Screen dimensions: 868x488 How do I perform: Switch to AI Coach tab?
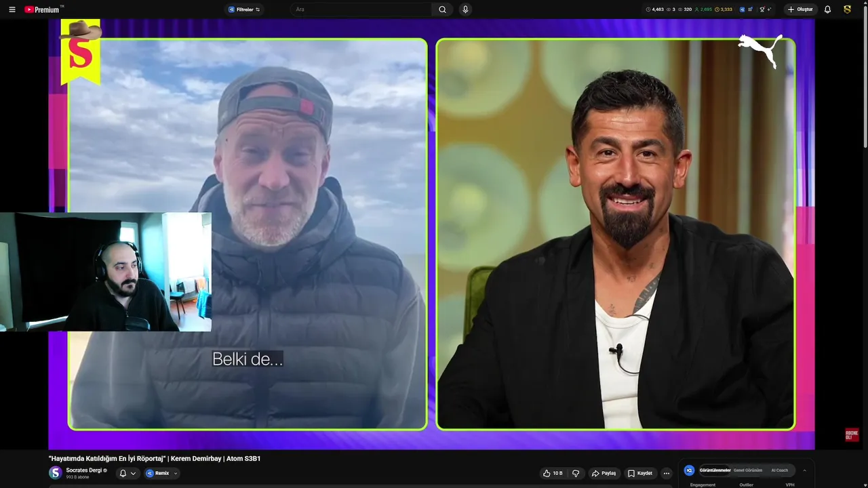779,470
